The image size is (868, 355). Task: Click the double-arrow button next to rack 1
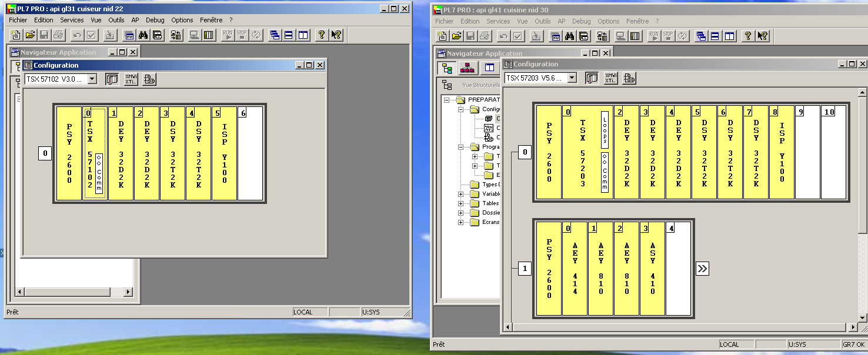[x=702, y=269]
